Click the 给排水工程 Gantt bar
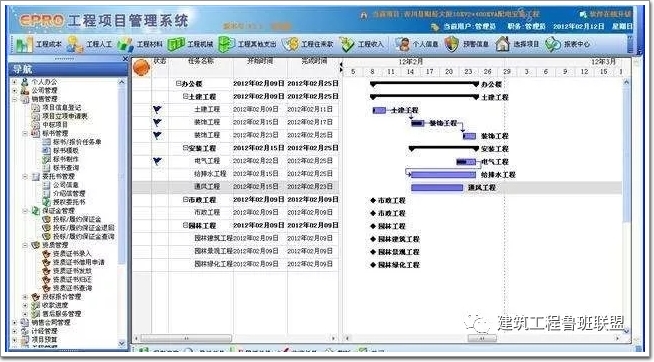The width and height of the screenshot is (654, 362). point(443,175)
